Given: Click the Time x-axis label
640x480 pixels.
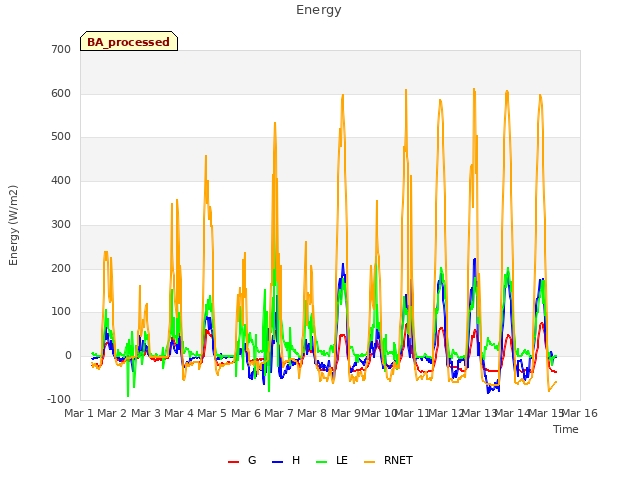Looking at the screenshot, I should (x=566, y=429).
